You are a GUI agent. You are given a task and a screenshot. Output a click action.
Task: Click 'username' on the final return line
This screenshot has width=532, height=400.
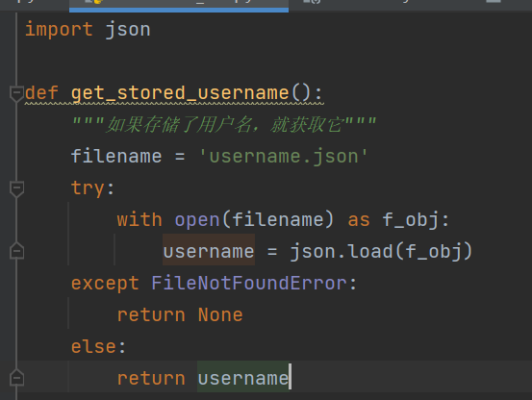(x=243, y=378)
